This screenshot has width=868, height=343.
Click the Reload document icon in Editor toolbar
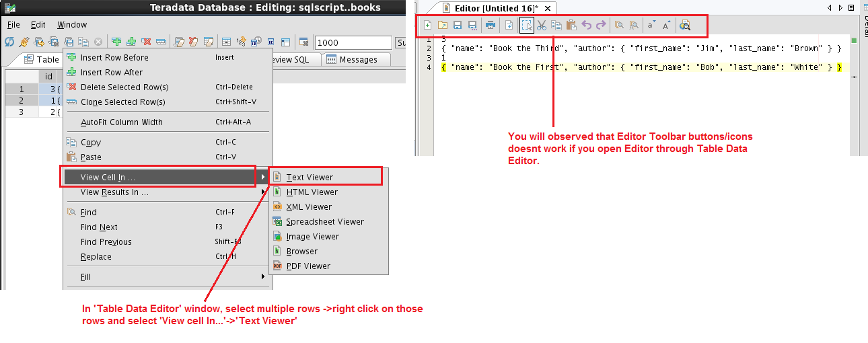(x=509, y=26)
